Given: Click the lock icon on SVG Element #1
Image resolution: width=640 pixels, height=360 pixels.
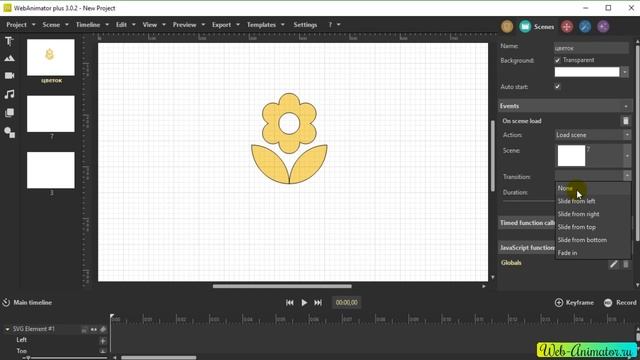Looking at the screenshot, I should tap(84, 329).
